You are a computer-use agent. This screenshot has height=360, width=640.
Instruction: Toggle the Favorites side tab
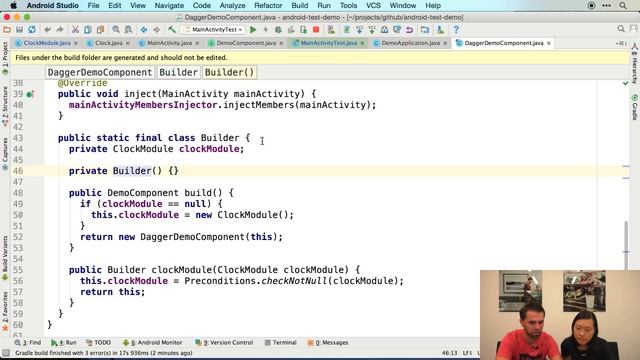pos(5,311)
